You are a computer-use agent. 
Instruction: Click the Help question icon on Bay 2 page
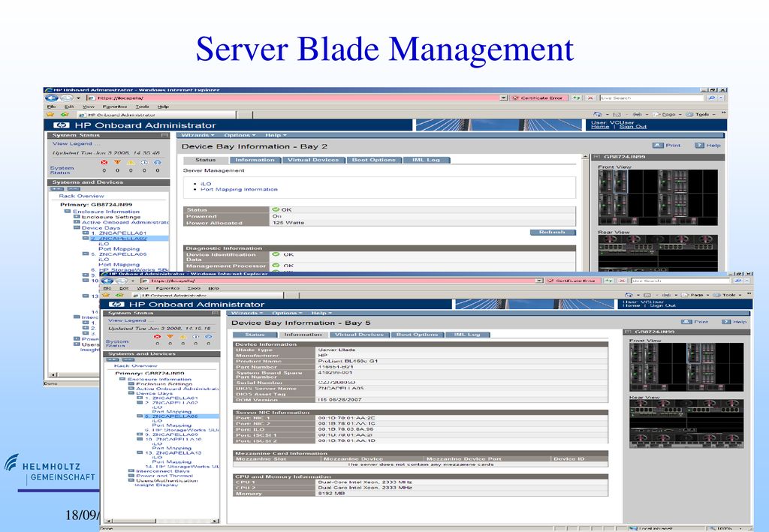699,146
